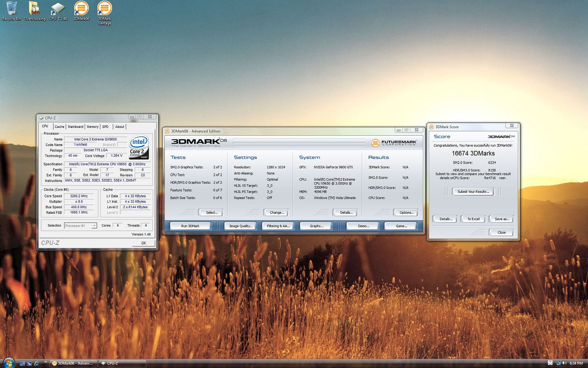Image resolution: width=588 pixels, height=368 pixels.
Task: Switch to the Mainboard tab in CPU-Z
Action: tap(75, 127)
